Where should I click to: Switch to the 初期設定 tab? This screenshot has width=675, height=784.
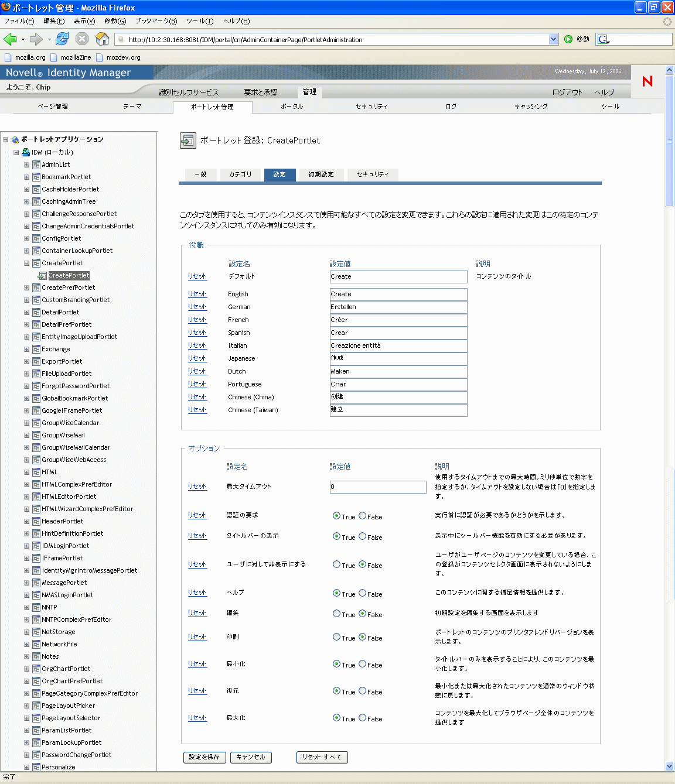click(321, 174)
